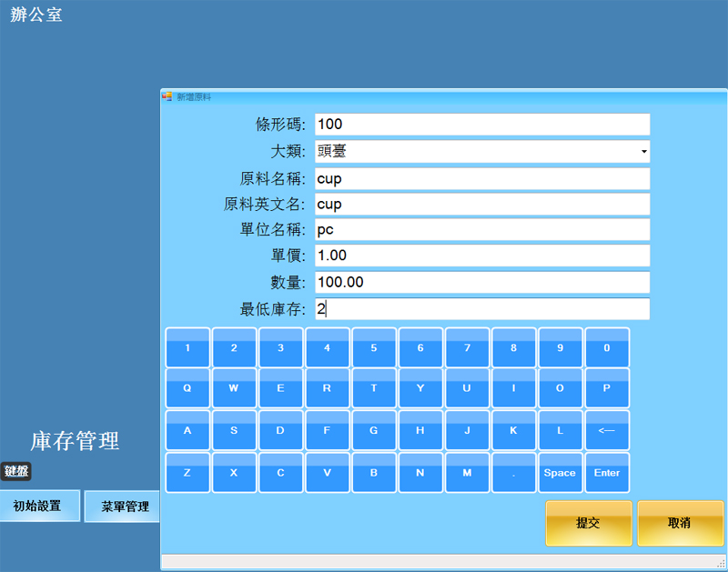
Task: Cancel with the 取消 button
Action: click(x=680, y=523)
